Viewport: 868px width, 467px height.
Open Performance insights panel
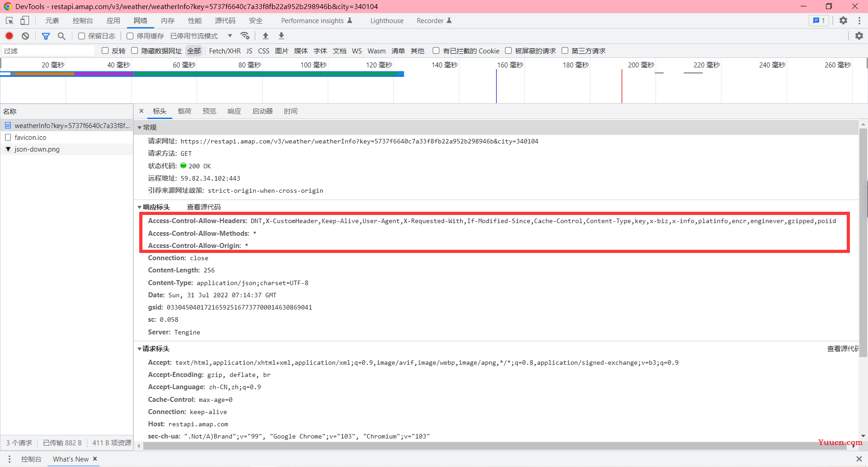click(316, 21)
